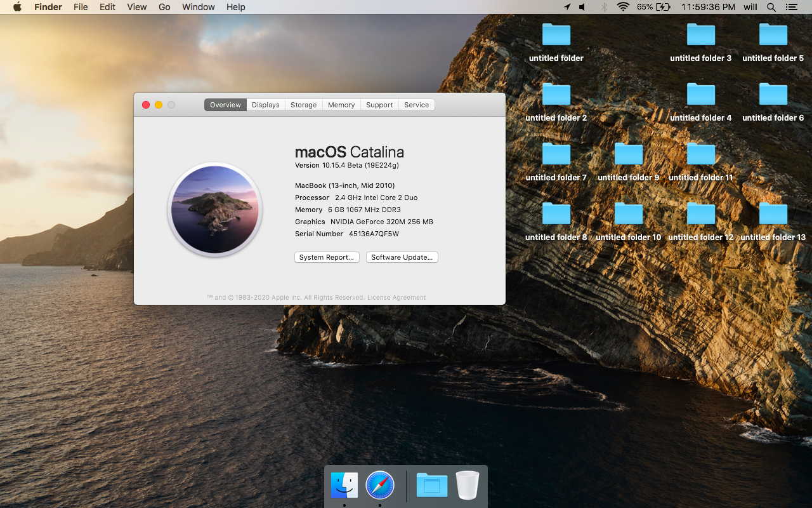
Task: Open the Edit menu
Action: click(x=107, y=7)
